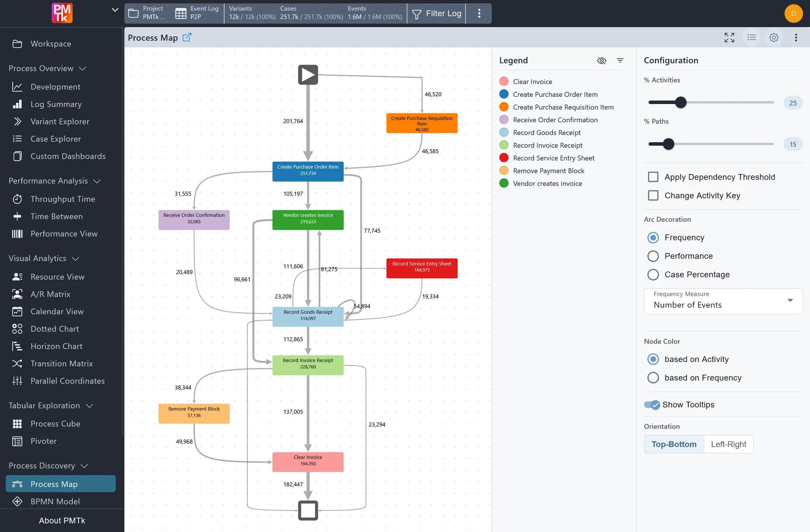Click the Filter Log button
This screenshot has width=810, height=532.
point(437,13)
